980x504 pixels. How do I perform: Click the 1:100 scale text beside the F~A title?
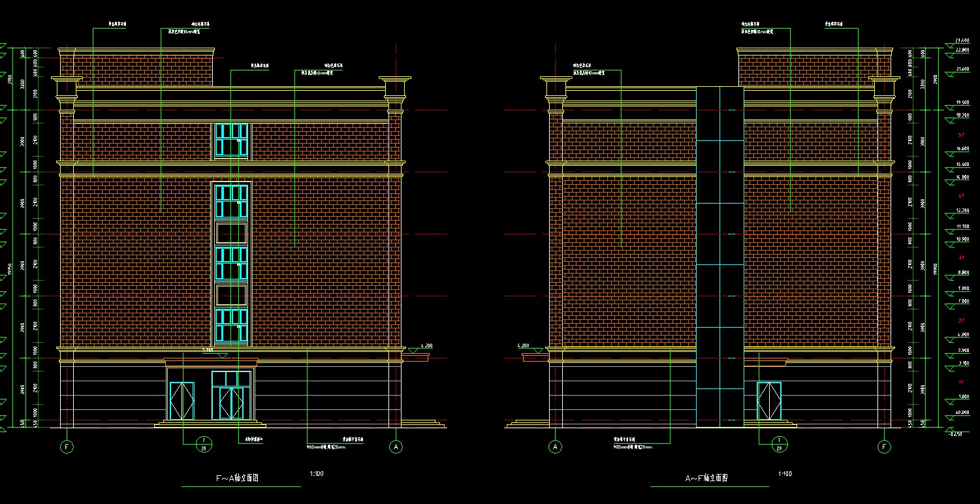(316, 474)
